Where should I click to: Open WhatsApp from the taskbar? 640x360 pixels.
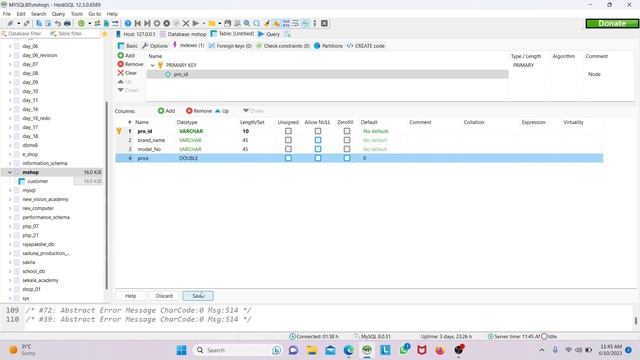pos(404,350)
